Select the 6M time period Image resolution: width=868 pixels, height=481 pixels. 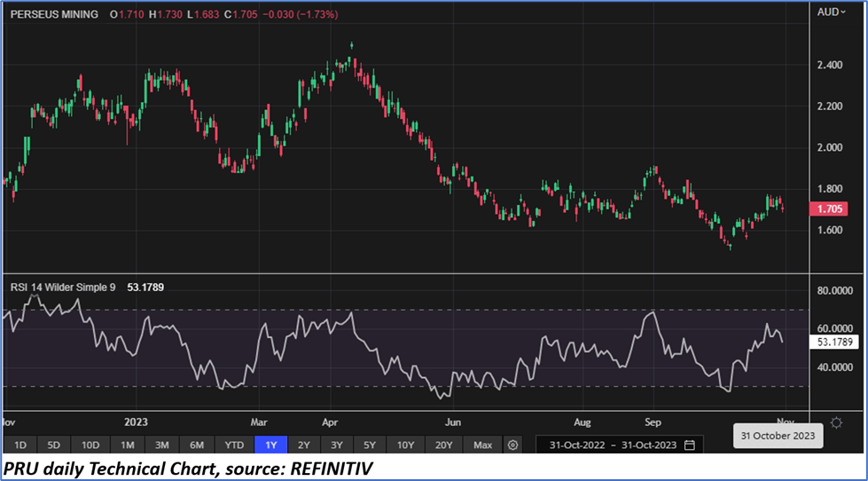pyautogui.click(x=197, y=445)
